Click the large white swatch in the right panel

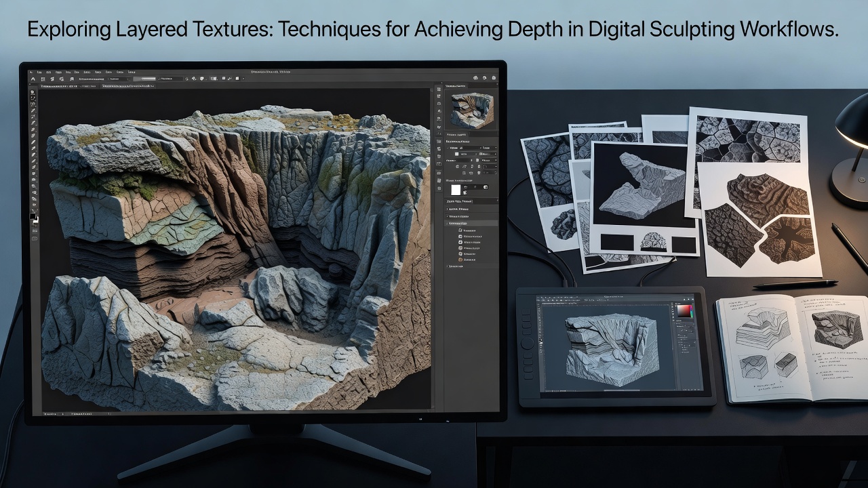[x=456, y=189]
